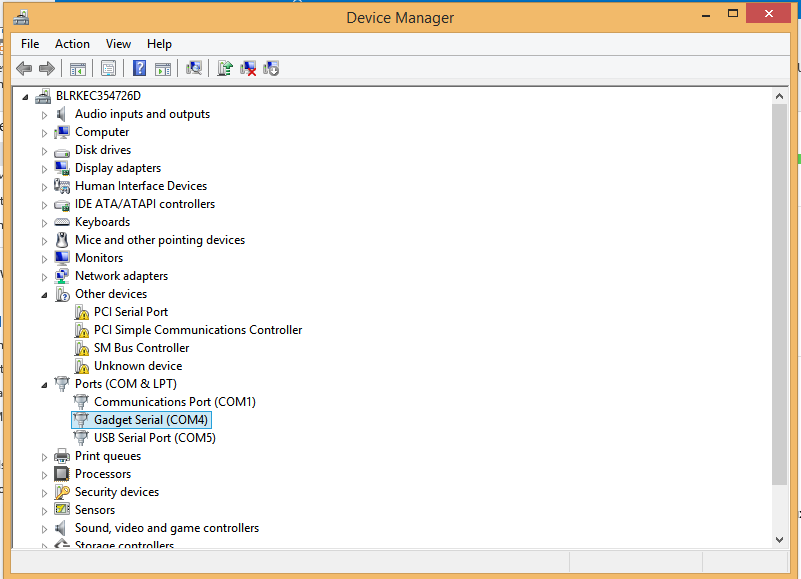Select SM Bus Controller device
Viewport: 801px width, 579px height.
tap(142, 348)
